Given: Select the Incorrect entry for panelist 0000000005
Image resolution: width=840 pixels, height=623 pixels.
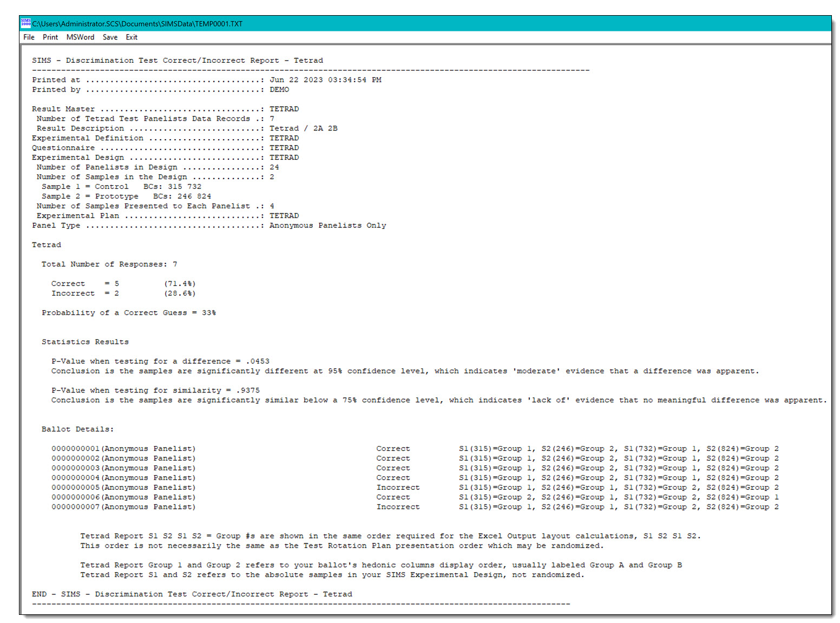Looking at the screenshot, I should click(398, 487).
